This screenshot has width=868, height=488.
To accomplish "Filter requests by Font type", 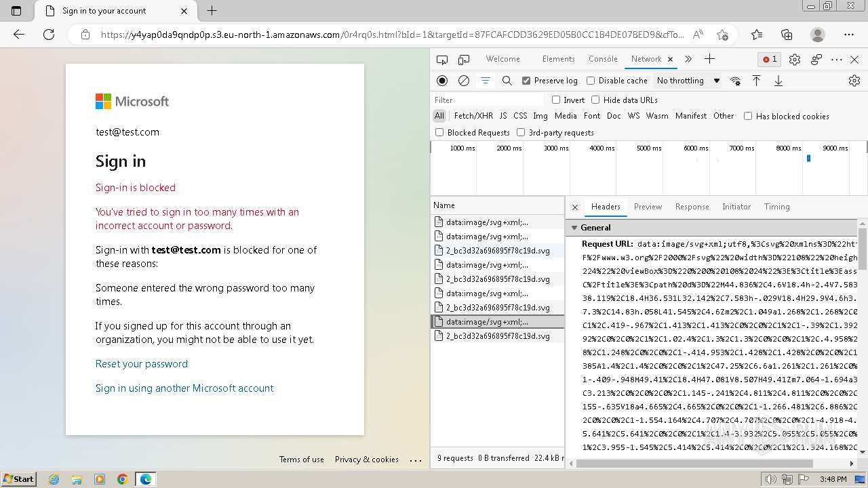I will coord(592,116).
